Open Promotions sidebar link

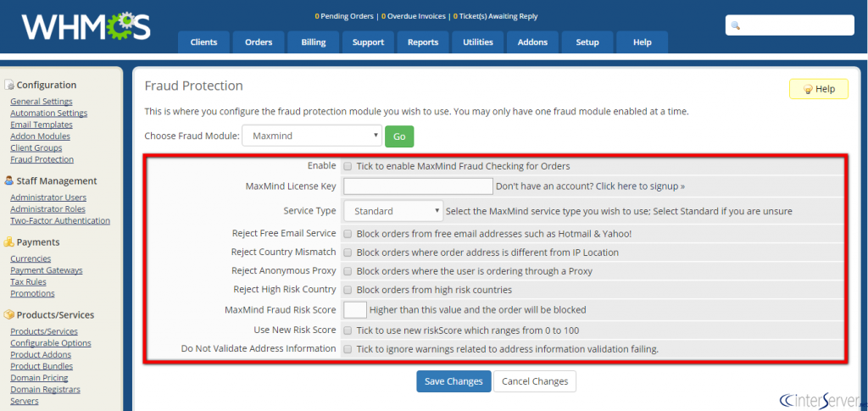(33, 293)
